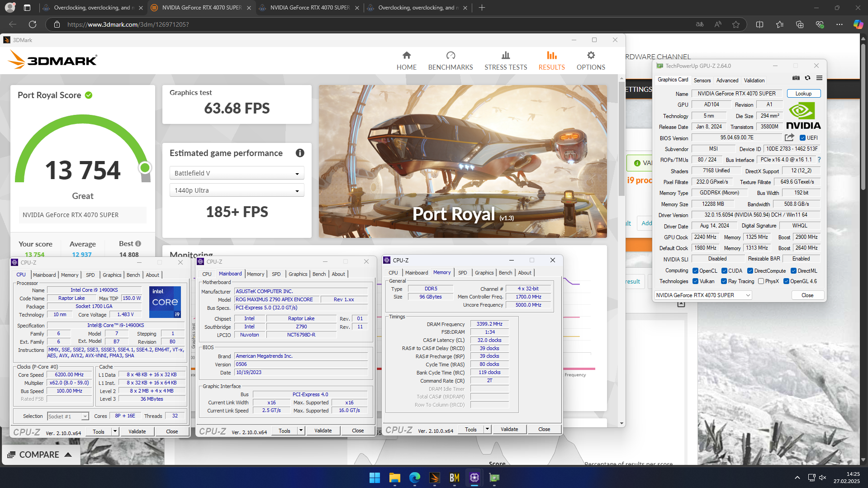Toggle Vulkan checkbox in GPU-Z
The width and height of the screenshot is (868, 488).
click(x=696, y=281)
